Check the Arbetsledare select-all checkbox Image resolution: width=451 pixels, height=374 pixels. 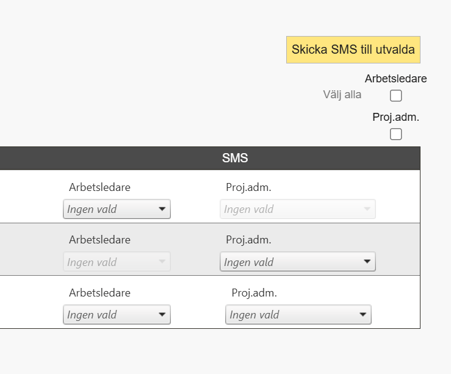click(396, 96)
